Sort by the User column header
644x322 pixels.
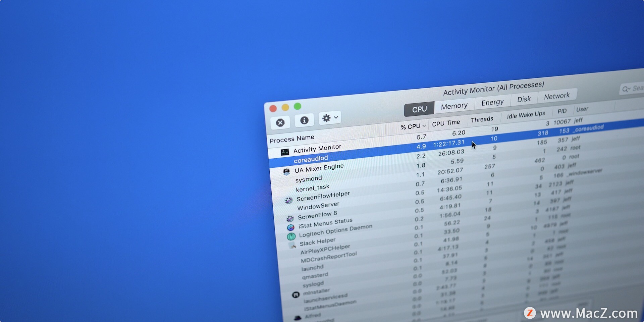[x=582, y=109]
